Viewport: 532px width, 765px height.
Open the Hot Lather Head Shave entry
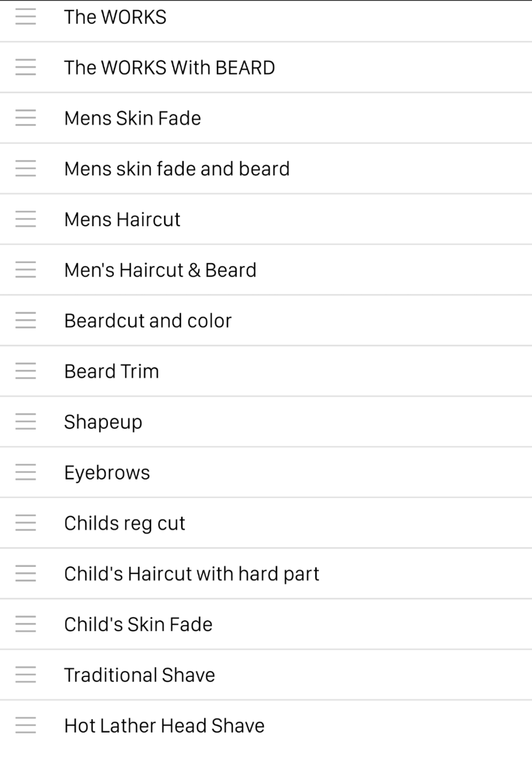click(164, 726)
